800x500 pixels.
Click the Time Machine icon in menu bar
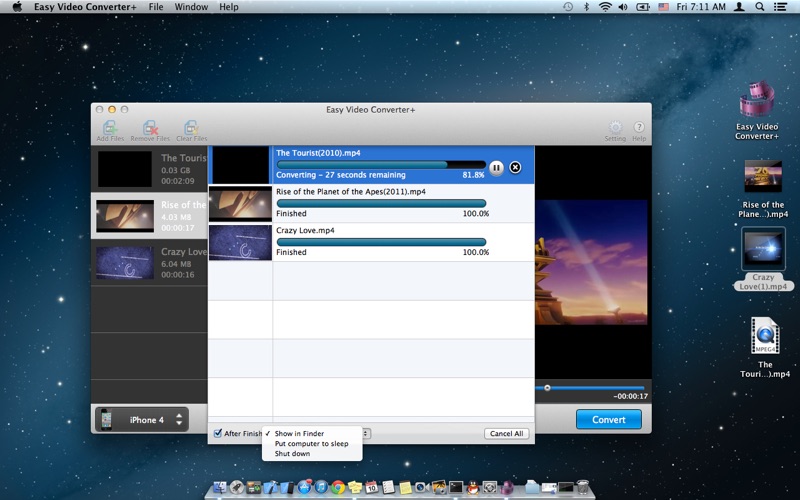click(568, 7)
